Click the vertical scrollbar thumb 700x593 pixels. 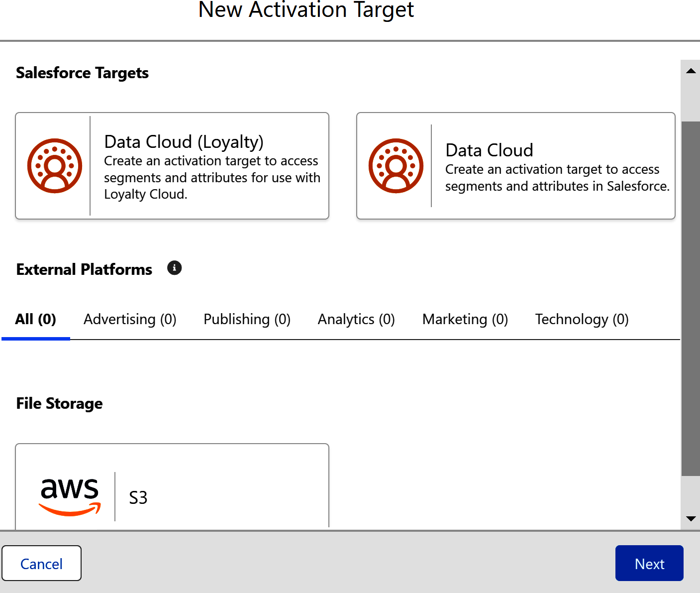[x=691, y=299]
